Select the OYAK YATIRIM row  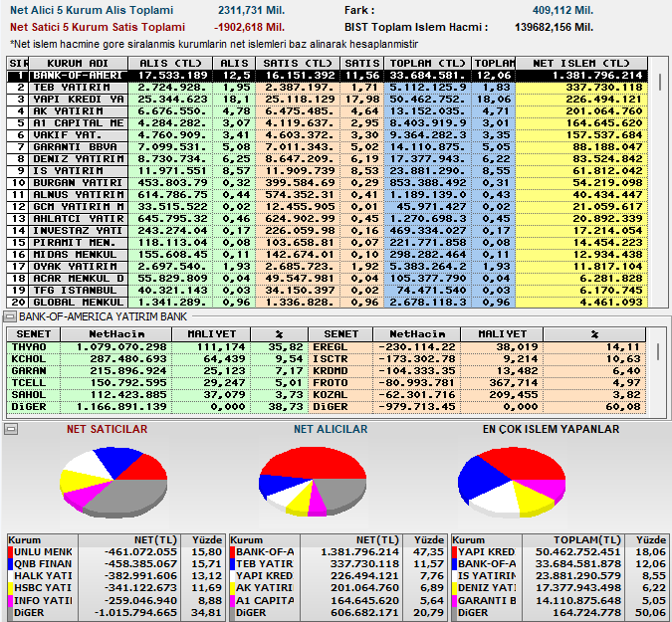pyautogui.click(x=327, y=267)
